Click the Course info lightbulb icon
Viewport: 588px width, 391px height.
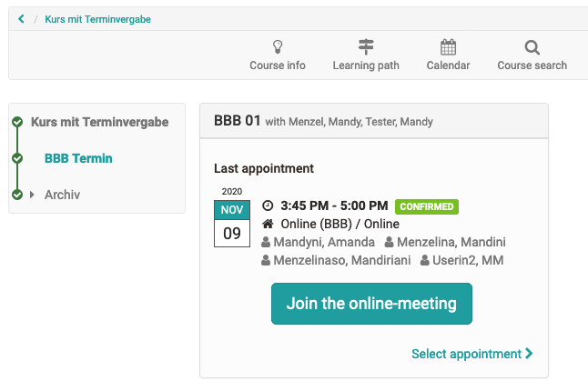(278, 47)
